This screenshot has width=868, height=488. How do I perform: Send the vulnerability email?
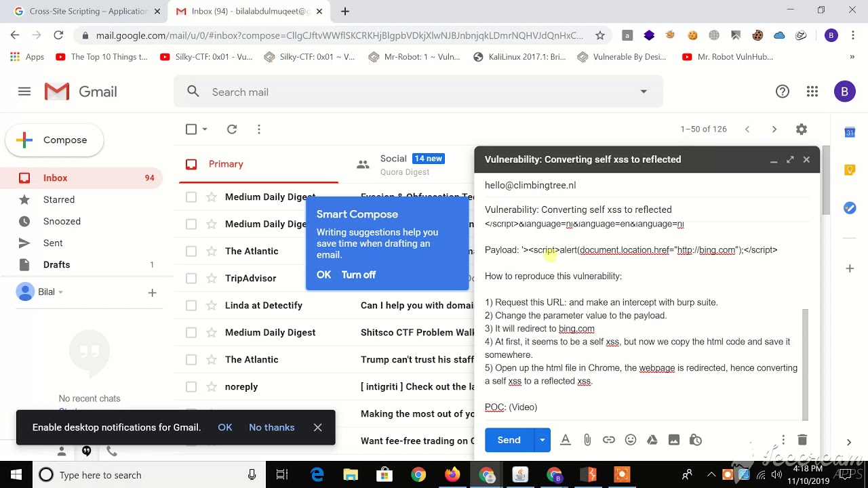pyautogui.click(x=509, y=440)
